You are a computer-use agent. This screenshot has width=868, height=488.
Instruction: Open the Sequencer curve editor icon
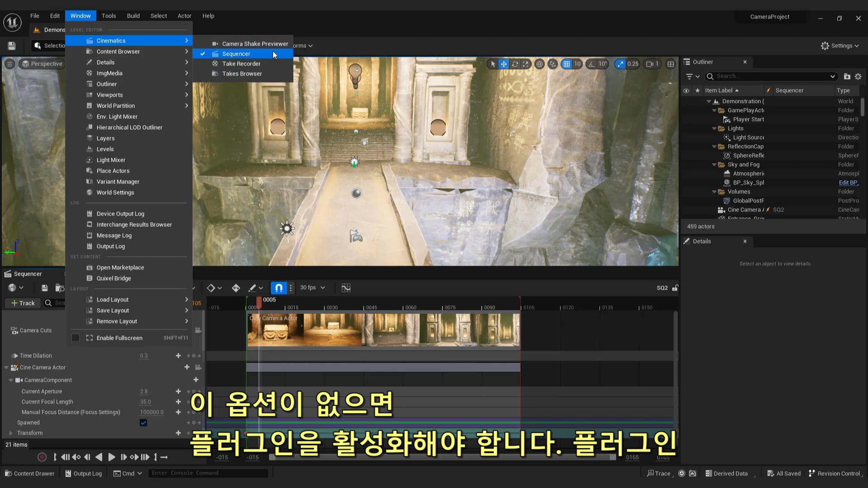coord(346,288)
